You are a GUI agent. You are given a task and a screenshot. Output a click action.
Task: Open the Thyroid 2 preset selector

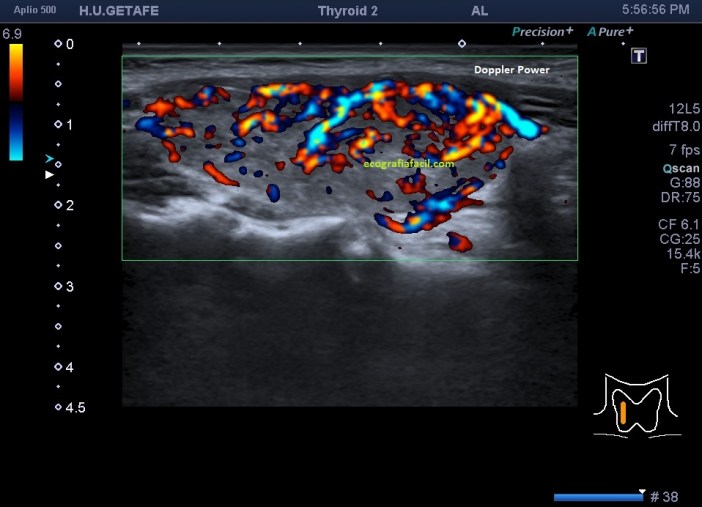click(349, 10)
